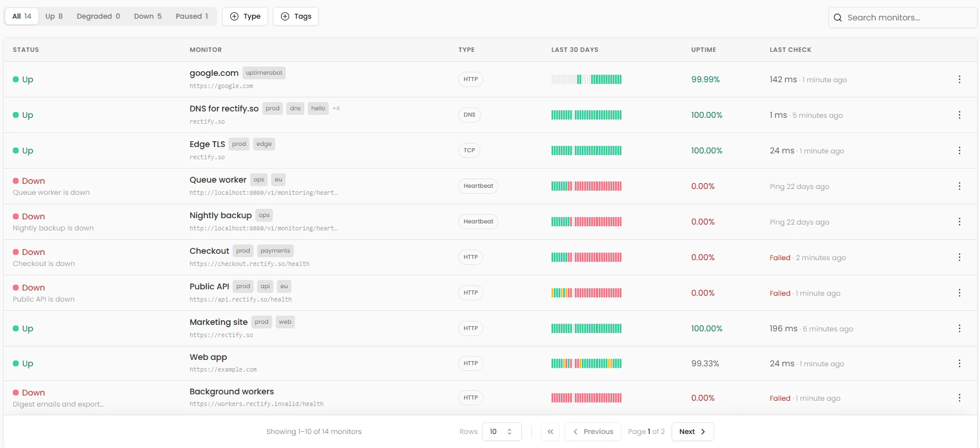Filter by the Degraded 0 tab
980x448 pixels.
(99, 16)
